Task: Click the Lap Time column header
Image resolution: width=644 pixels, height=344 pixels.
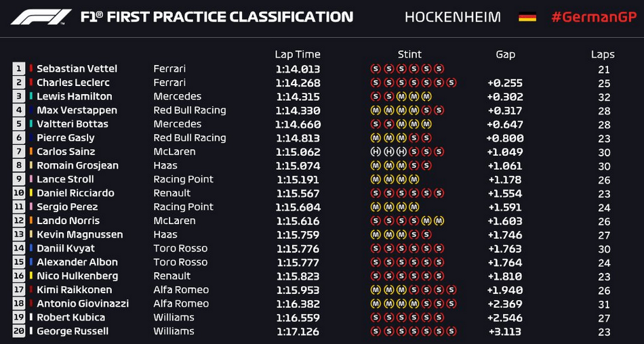Action: (x=298, y=55)
